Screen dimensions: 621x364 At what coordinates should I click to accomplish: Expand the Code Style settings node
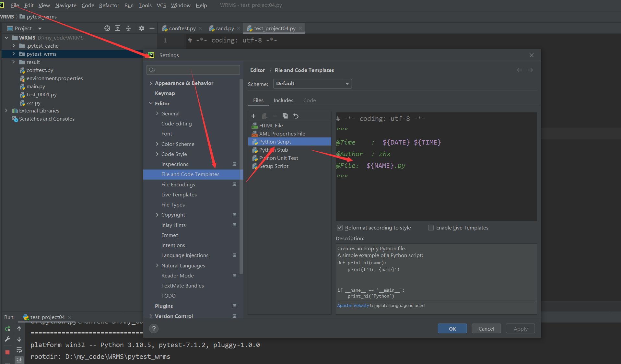(x=157, y=154)
